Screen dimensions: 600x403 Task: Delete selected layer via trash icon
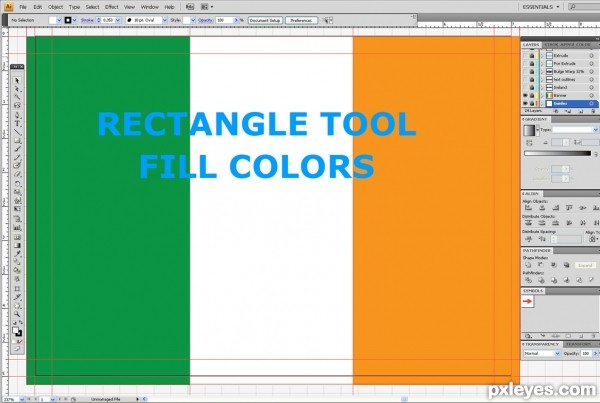(593, 111)
